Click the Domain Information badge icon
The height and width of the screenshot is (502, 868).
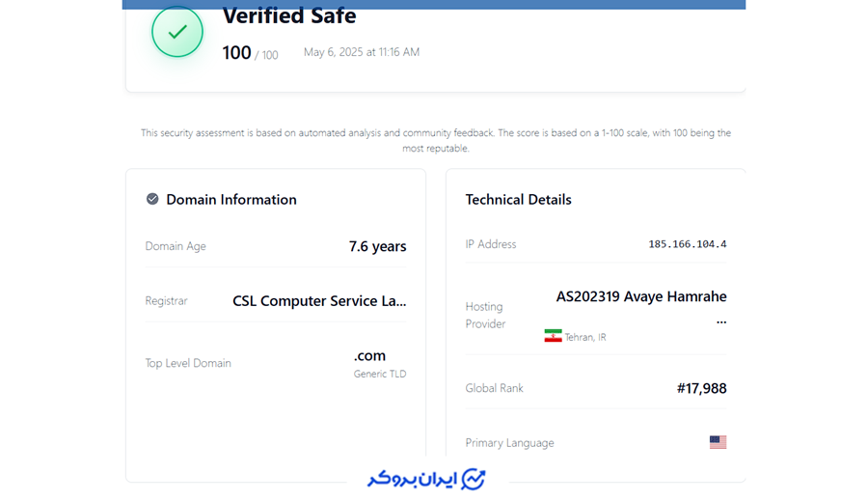pyautogui.click(x=152, y=199)
